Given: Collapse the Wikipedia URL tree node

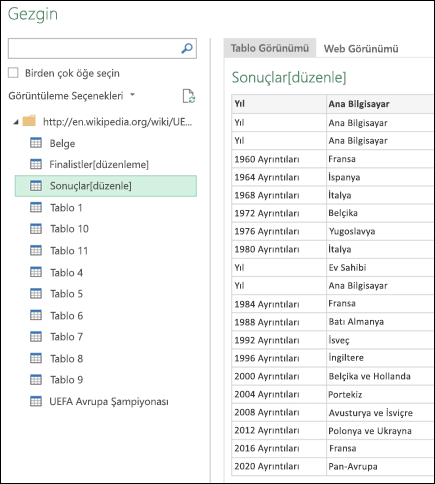Looking at the screenshot, I should coord(16,122).
